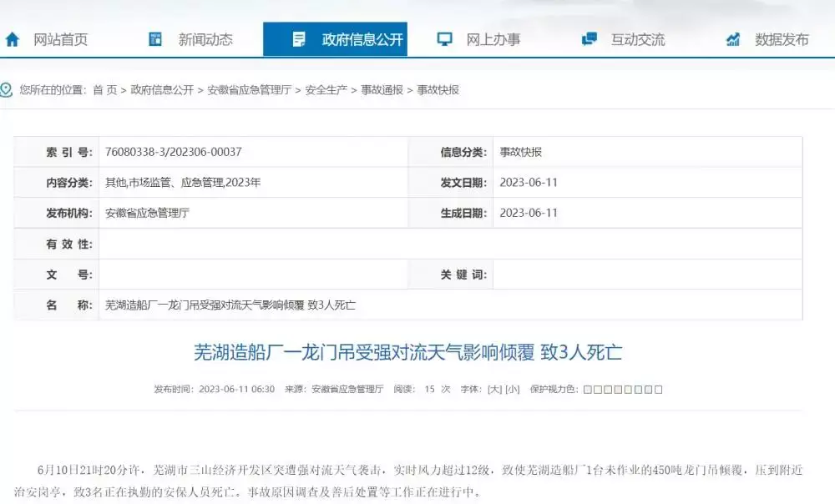Open the 新闻动态 navigation tab
The height and width of the screenshot is (504, 835).
pyautogui.click(x=205, y=39)
